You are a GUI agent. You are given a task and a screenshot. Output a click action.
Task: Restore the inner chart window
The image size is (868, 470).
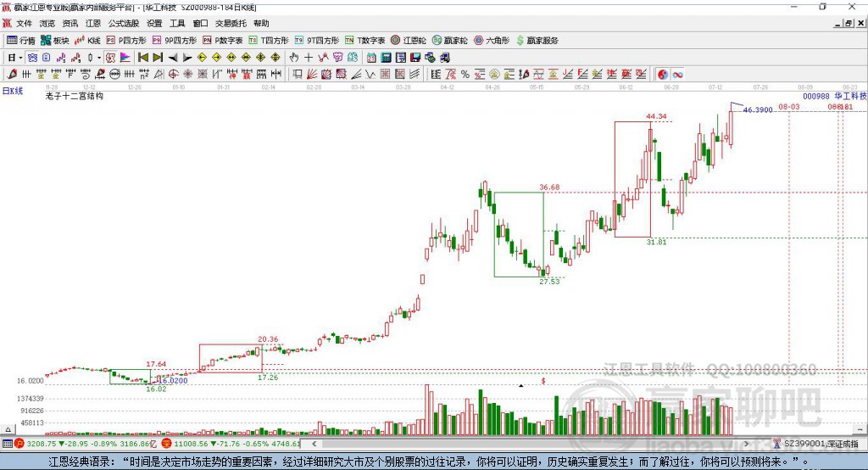click(x=849, y=23)
